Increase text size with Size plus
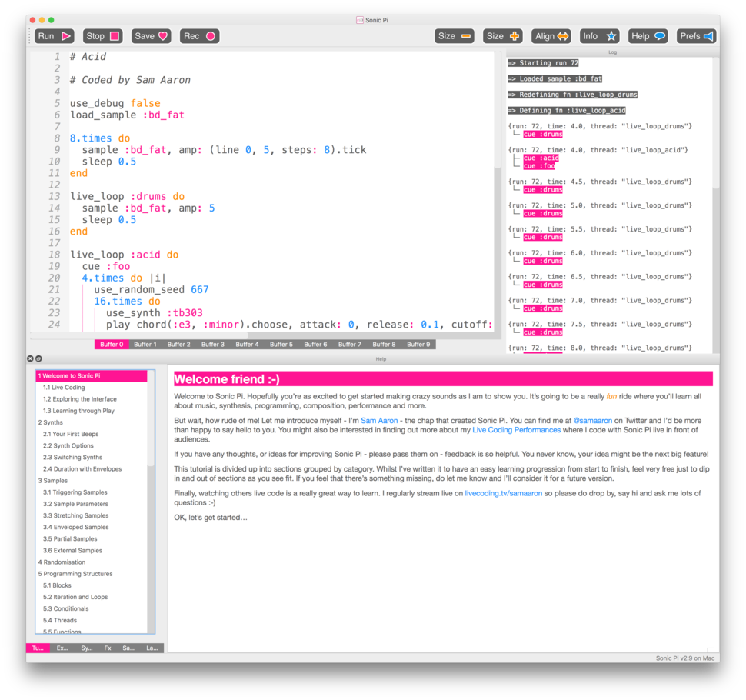Image resolution: width=746 pixels, height=700 pixels. pos(502,36)
